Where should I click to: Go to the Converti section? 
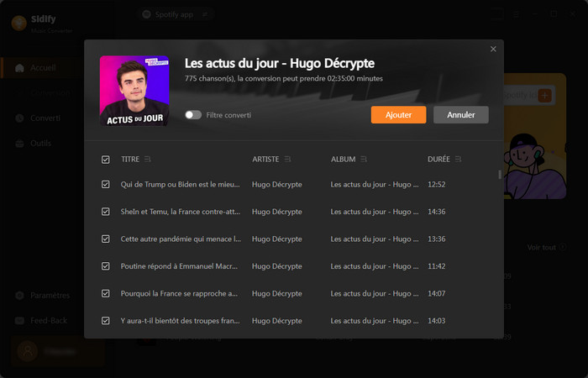click(44, 118)
